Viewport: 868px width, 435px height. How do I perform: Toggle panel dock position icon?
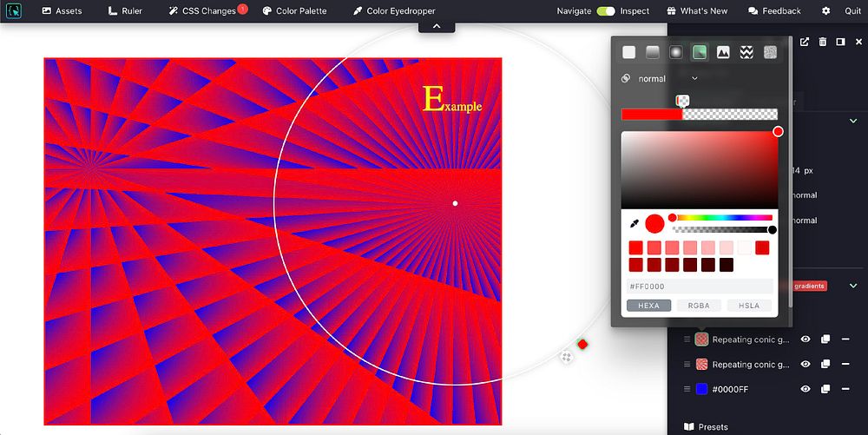click(840, 42)
